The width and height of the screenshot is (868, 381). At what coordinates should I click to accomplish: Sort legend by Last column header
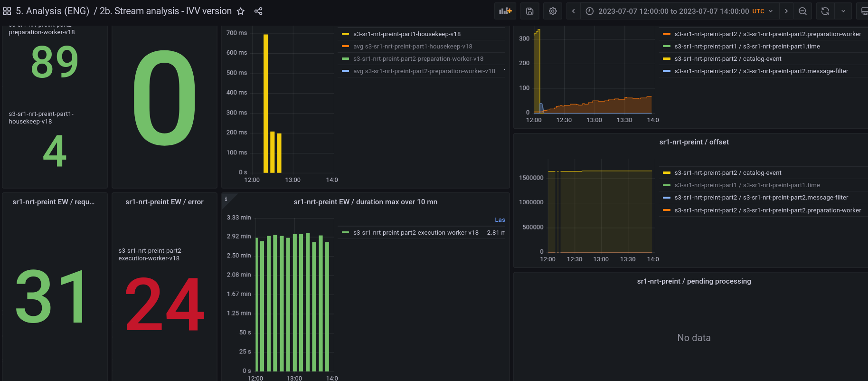click(x=500, y=220)
